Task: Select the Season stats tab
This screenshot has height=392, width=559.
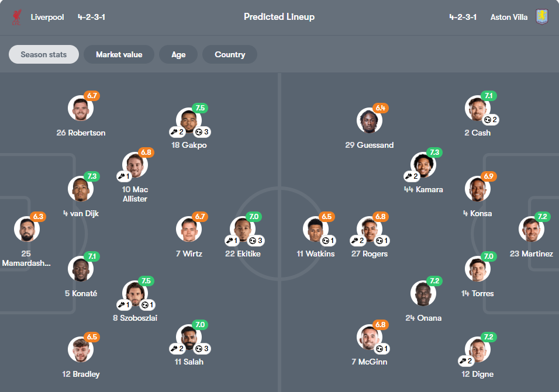Action: (44, 54)
